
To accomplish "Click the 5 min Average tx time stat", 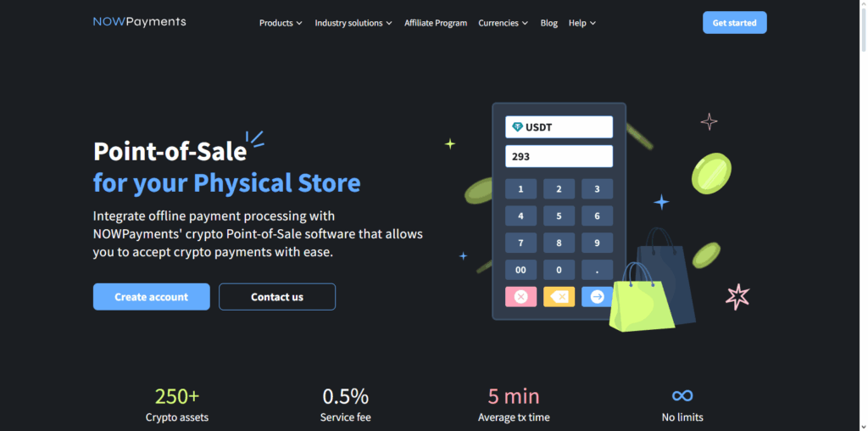I will [514, 405].
